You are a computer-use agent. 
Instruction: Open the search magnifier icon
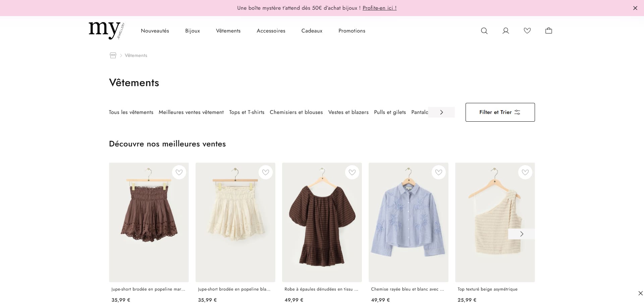[484, 31]
